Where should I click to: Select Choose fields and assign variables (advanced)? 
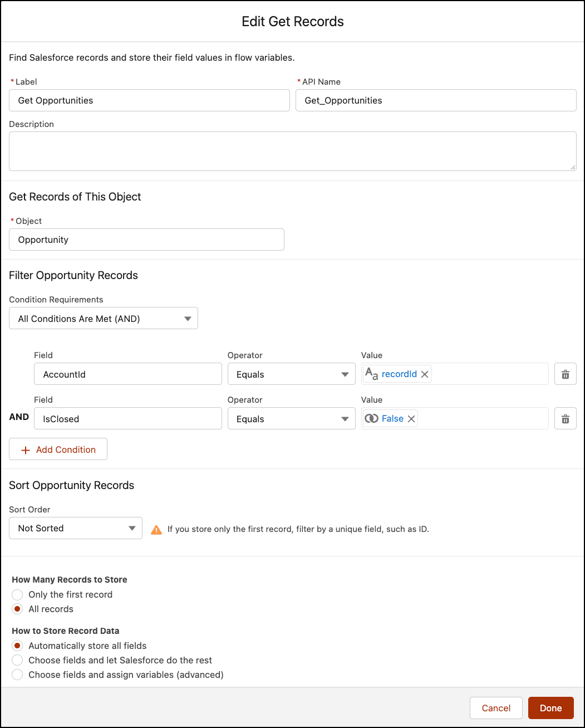pos(17,675)
